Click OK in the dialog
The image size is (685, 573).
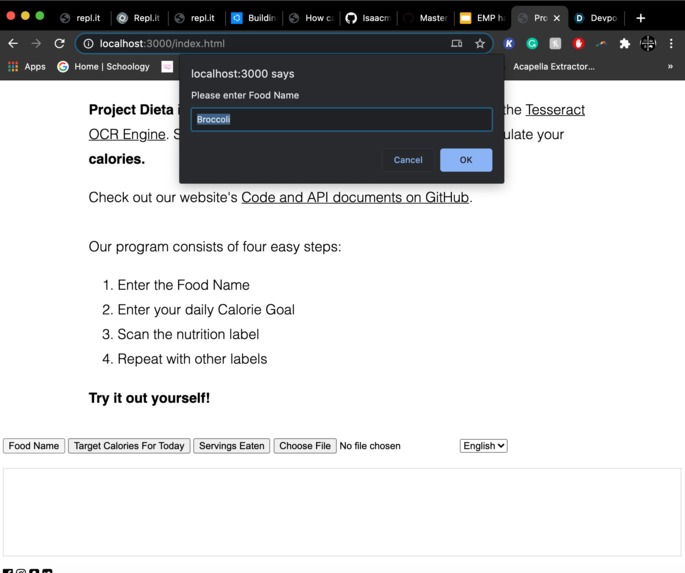point(466,160)
